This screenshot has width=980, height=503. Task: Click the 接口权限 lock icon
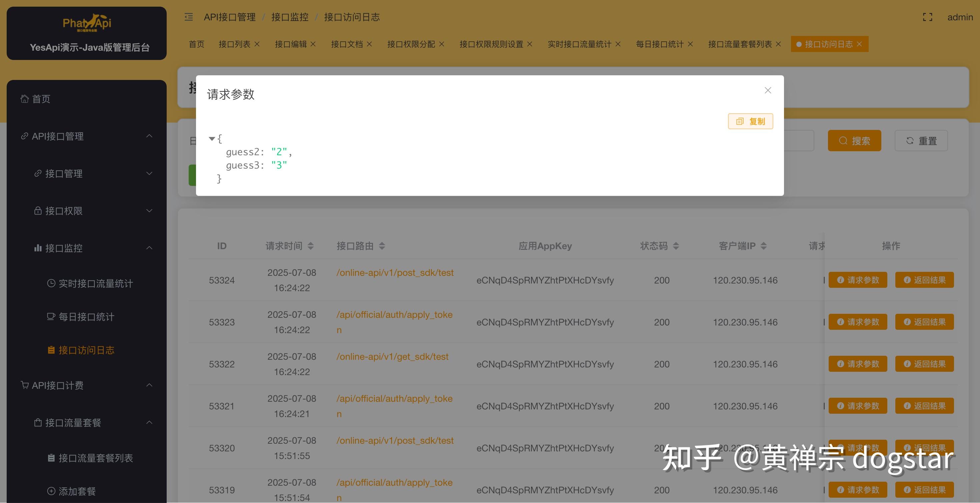(38, 211)
